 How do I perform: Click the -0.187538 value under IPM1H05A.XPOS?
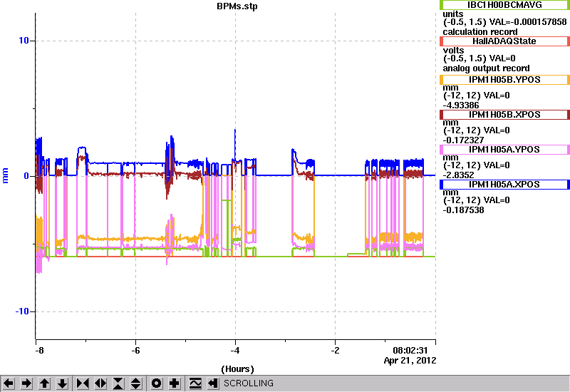(x=464, y=210)
